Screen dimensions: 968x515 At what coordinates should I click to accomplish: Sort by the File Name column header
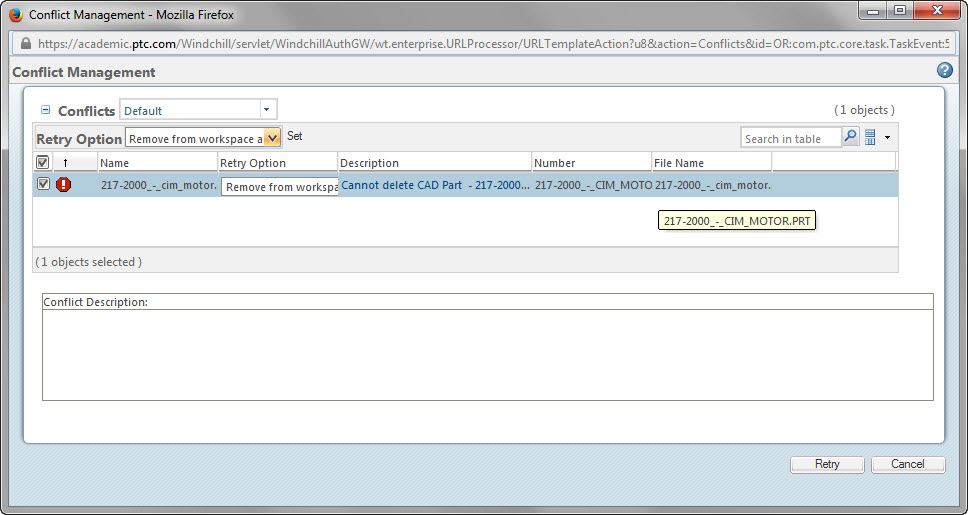coord(711,163)
